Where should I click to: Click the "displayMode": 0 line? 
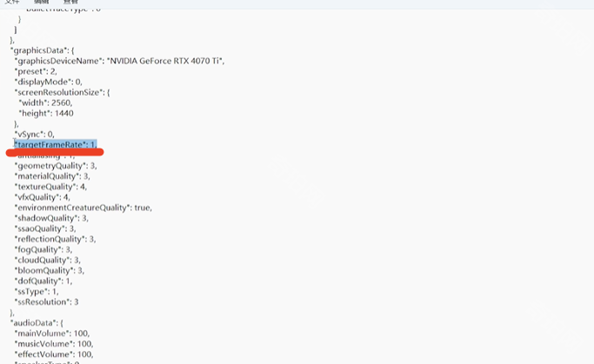click(48, 82)
